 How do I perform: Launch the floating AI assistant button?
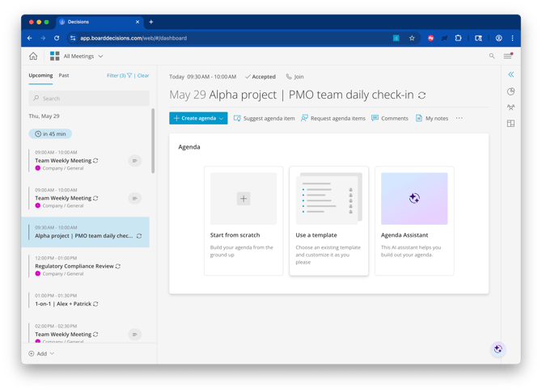coord(498,349)
